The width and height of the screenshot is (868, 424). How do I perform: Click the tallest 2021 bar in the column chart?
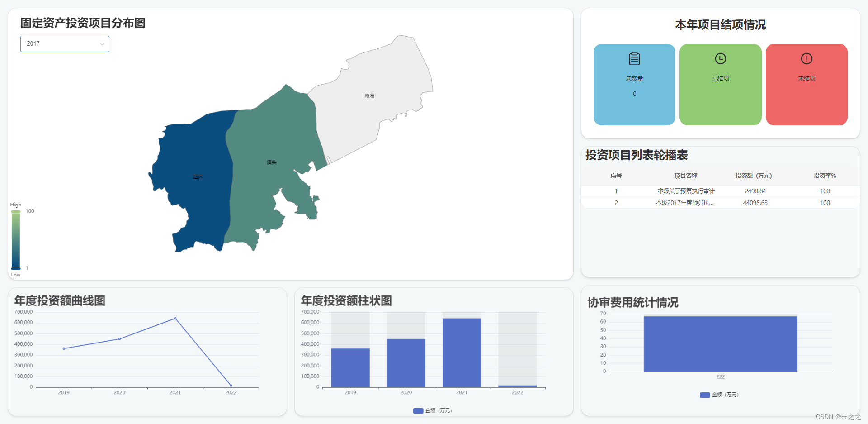click(x=461, y=351)
